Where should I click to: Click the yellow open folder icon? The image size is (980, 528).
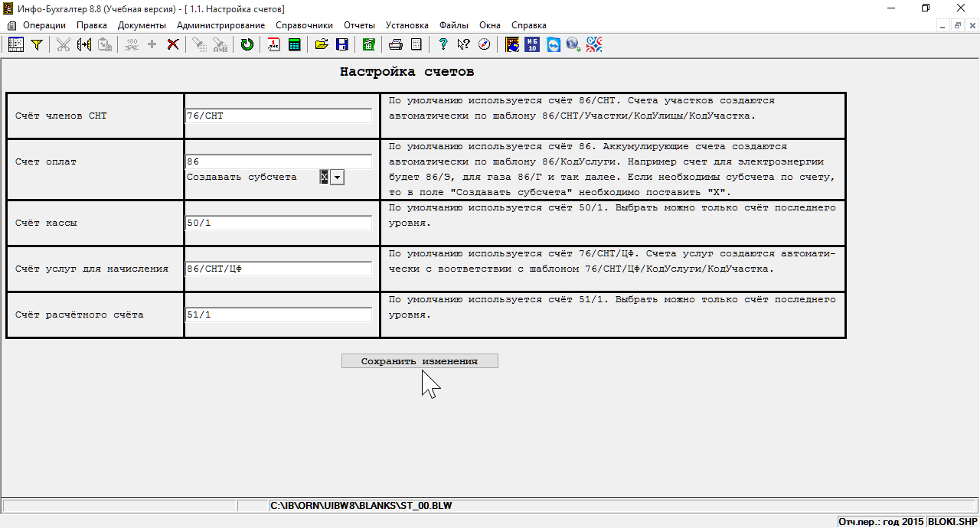(x=322, y=44)
